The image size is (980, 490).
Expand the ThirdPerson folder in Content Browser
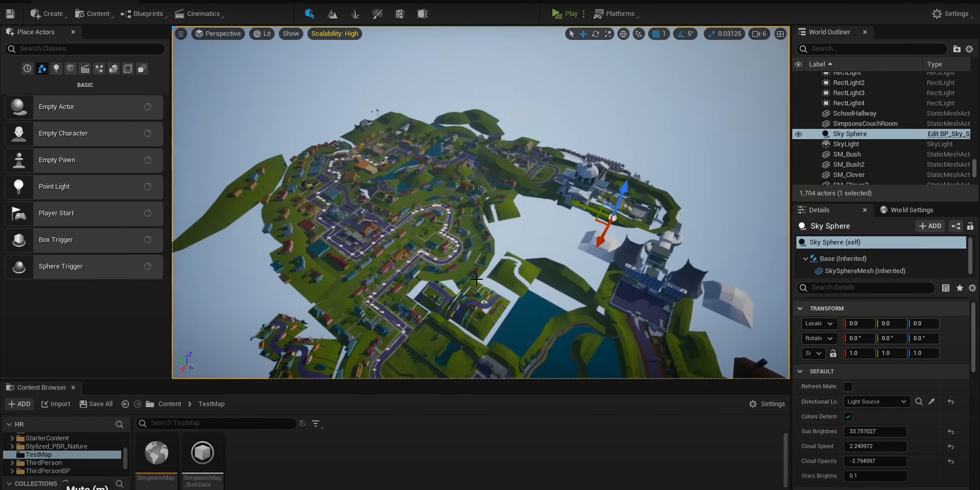coord(13,463)
